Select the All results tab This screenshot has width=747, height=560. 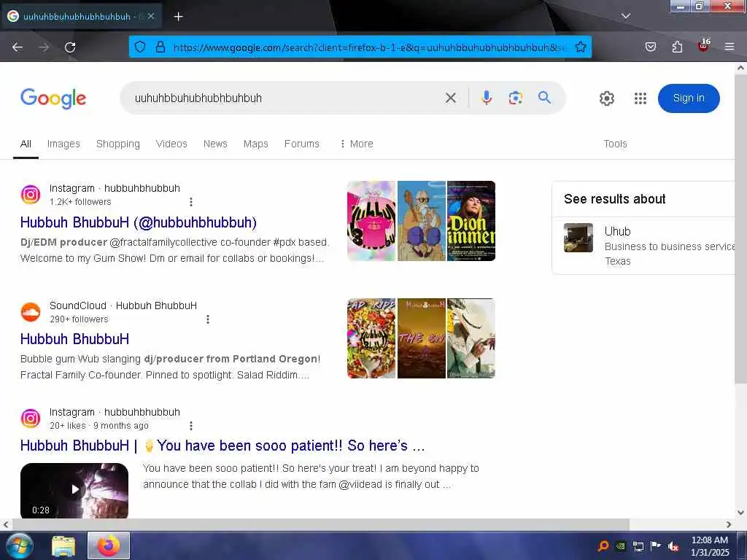pyautogui.click(x=26, y=144)
